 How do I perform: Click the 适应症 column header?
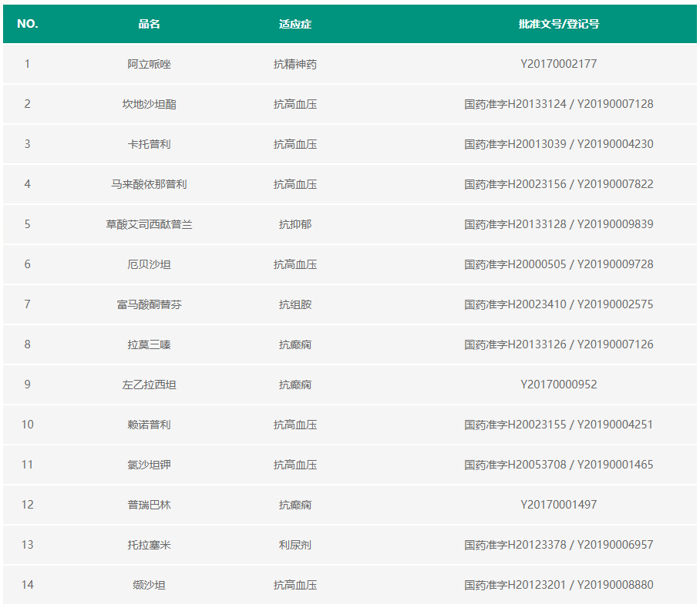pyautogui.click(x=295, y=24)
